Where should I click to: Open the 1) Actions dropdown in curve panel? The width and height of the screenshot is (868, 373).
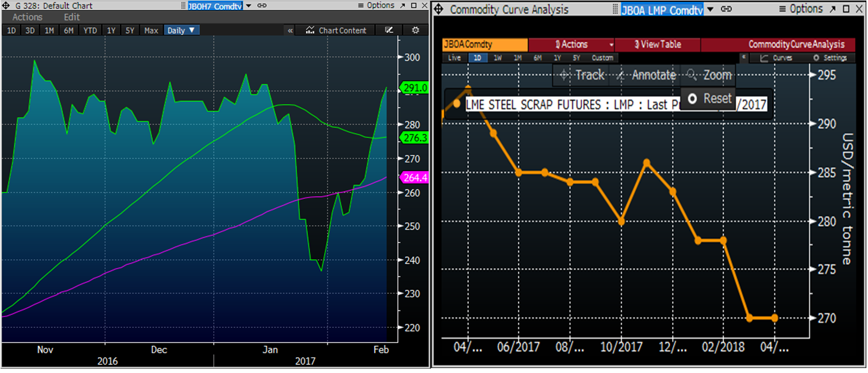(572, 45)
